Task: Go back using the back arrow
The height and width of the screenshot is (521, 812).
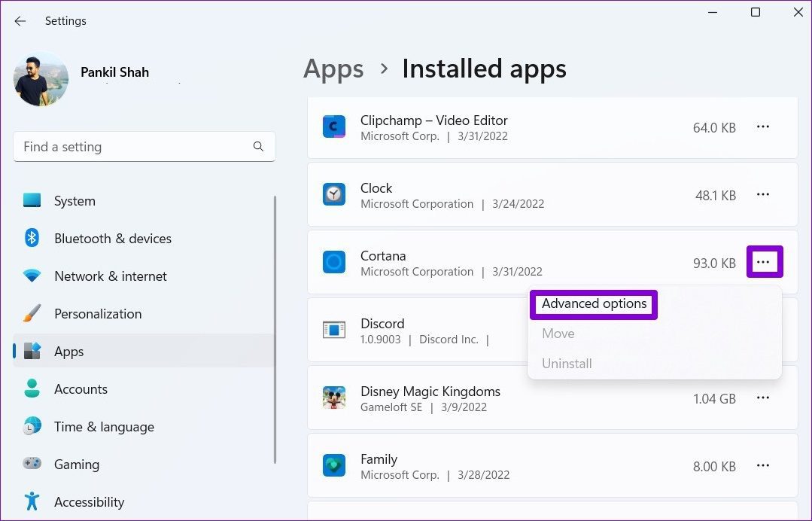Action: click(x=20, y=21)
